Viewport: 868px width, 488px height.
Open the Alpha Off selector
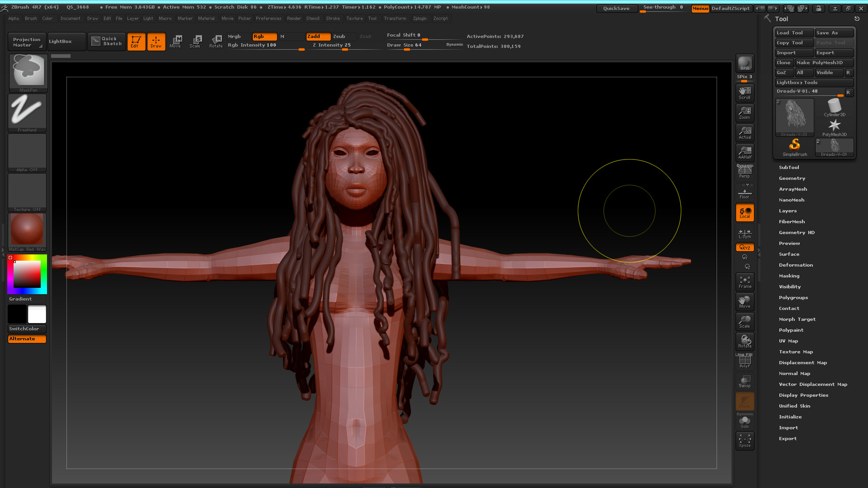pos(27,153)
